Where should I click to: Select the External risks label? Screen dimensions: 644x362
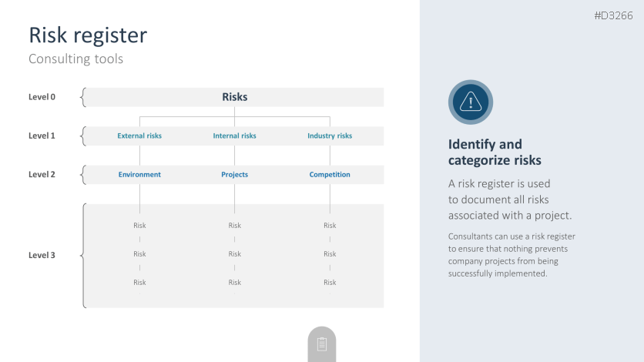coord(139,136)
